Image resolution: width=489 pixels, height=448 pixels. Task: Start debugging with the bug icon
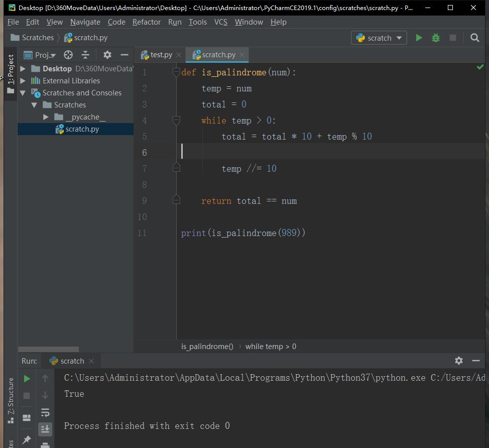(435, 38)
